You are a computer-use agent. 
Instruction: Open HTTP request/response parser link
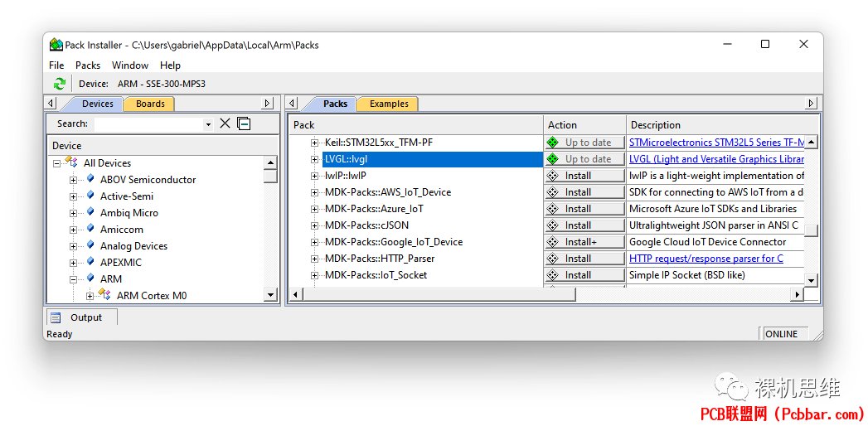tap(706, 259)
